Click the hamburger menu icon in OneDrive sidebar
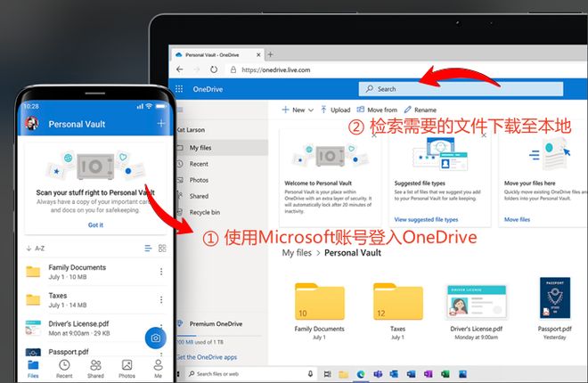The width and height of the screenshot is (588, 383). point(180,110)
